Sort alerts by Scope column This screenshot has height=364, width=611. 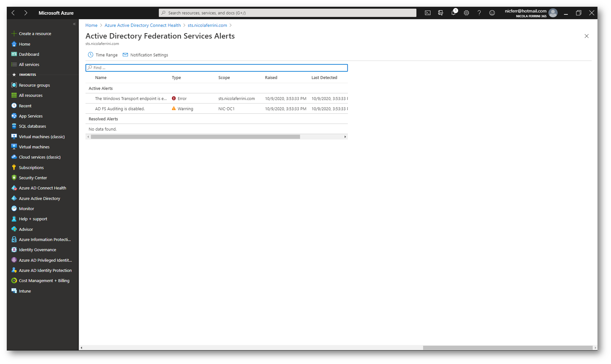pos(224,77)
